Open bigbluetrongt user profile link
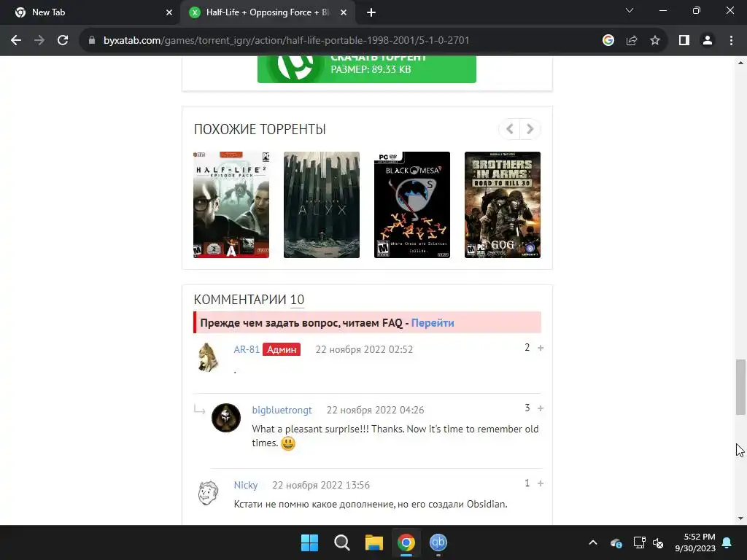Screen dimensions: 747x560 coord(282,410)
